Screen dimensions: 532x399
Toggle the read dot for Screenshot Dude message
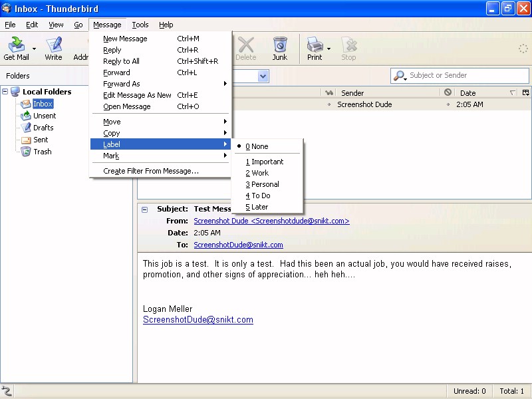point(329,104)
